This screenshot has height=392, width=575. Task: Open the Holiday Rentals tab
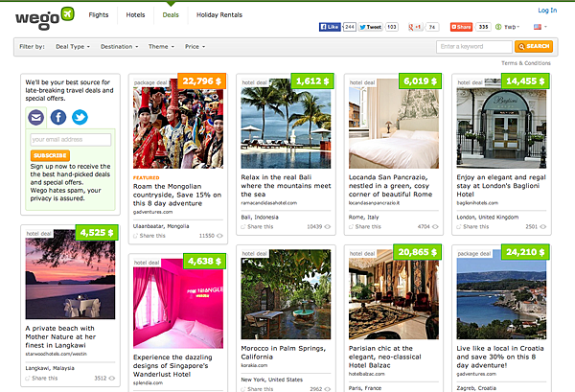(219, 15)
